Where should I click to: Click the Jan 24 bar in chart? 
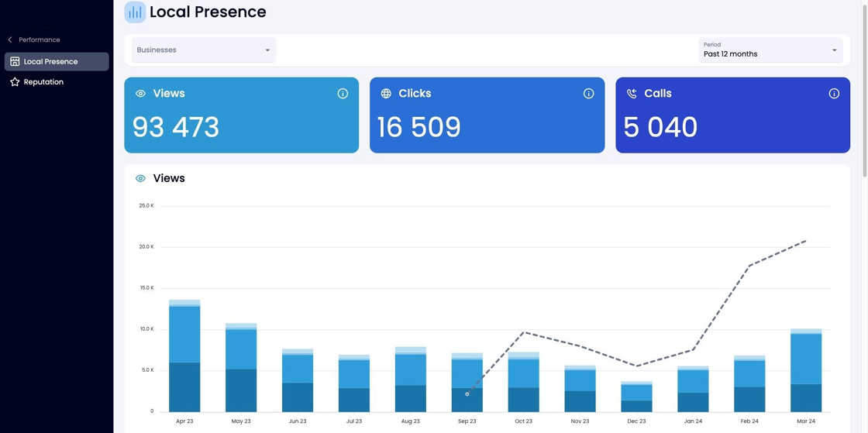click(693, 389)
